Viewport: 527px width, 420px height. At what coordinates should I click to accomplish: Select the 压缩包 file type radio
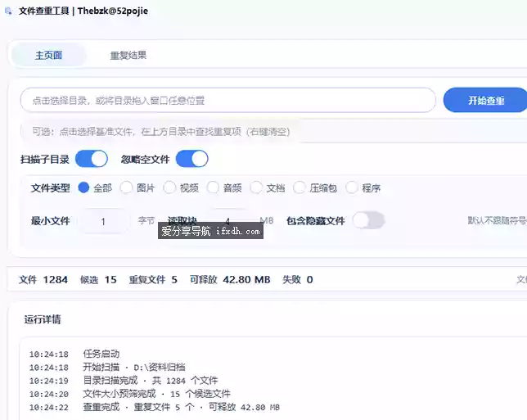point(300,187)
